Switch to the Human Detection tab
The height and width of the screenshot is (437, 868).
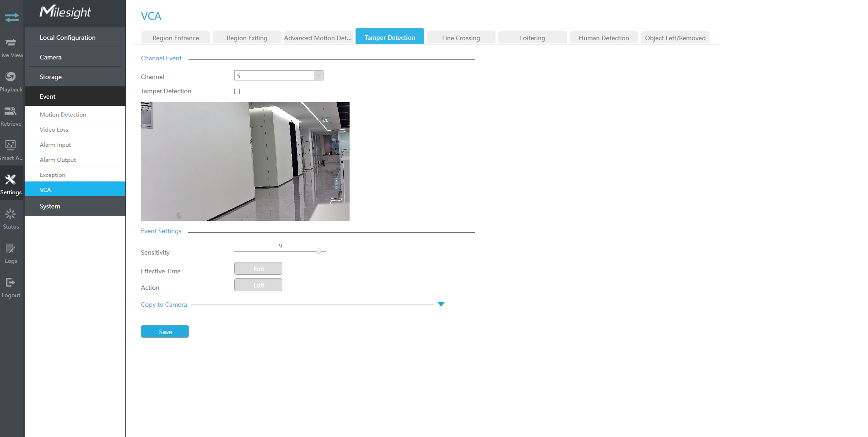tap(604, 38)
